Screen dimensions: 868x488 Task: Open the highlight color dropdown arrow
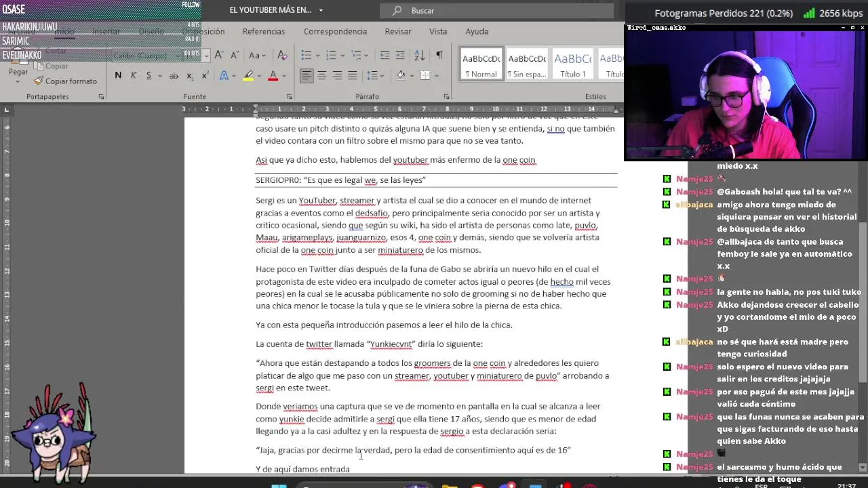coord(258,75)
